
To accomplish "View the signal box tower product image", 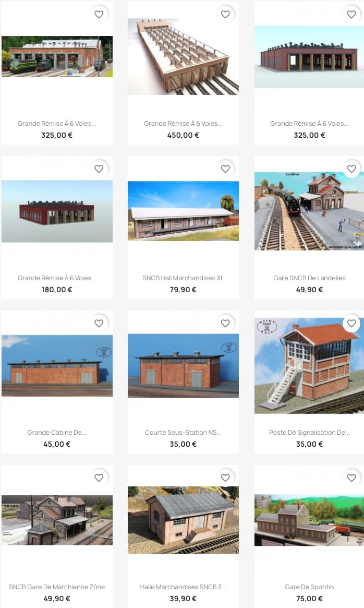I will click(309, 366).
